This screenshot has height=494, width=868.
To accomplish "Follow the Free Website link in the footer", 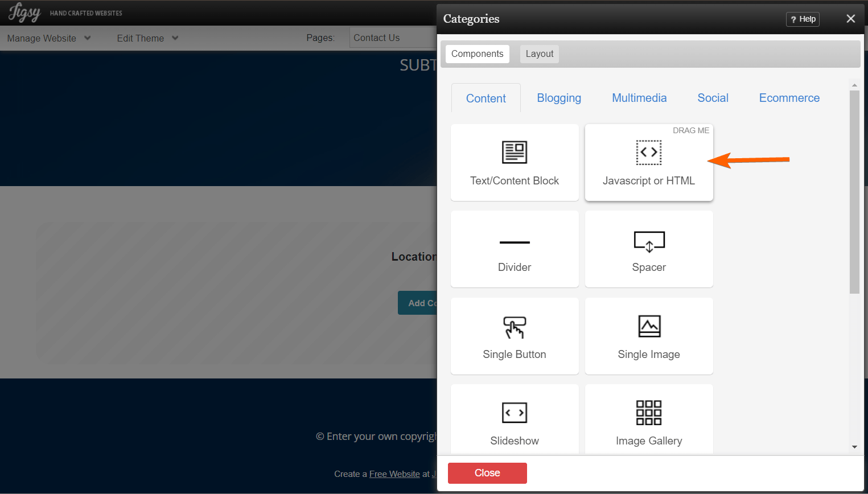I will 394,474.
